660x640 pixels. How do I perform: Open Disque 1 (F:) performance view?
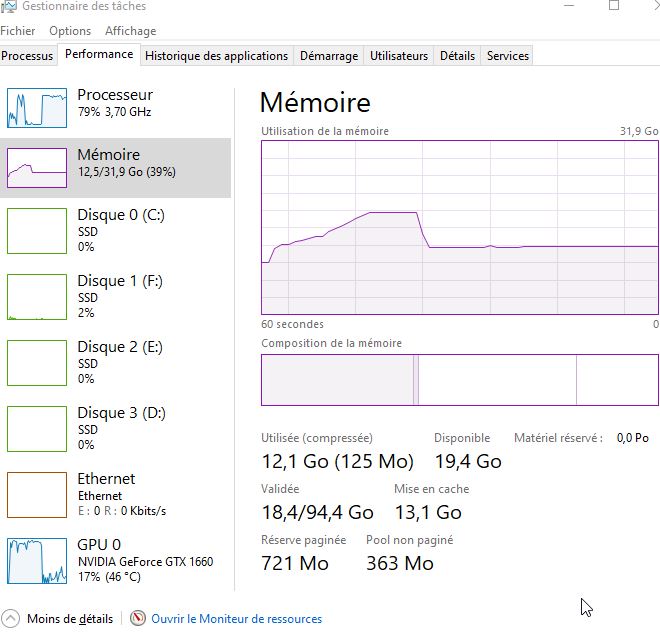click(x=37, y=296)
